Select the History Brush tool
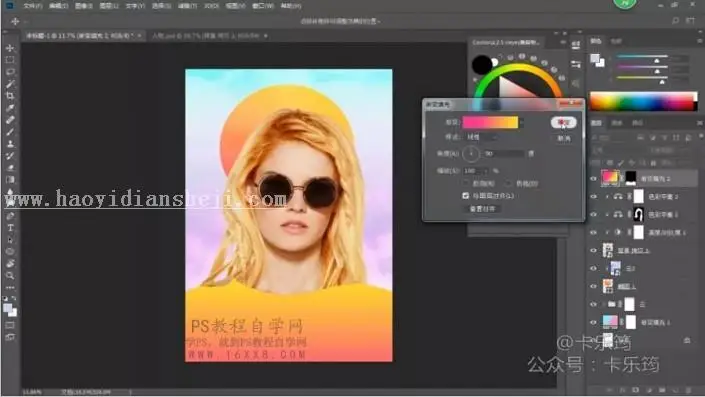Image resolution: width=705 pixels, height=397 pixels. click(x=10, y=156)
